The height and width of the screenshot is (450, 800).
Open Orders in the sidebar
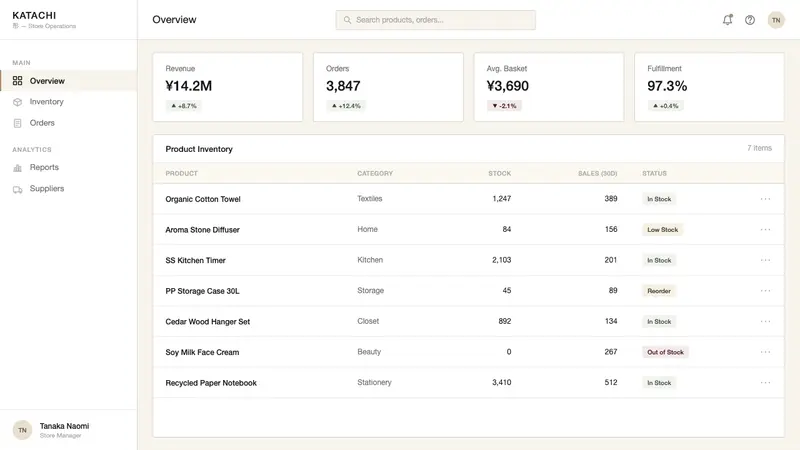tap(68, 123)
